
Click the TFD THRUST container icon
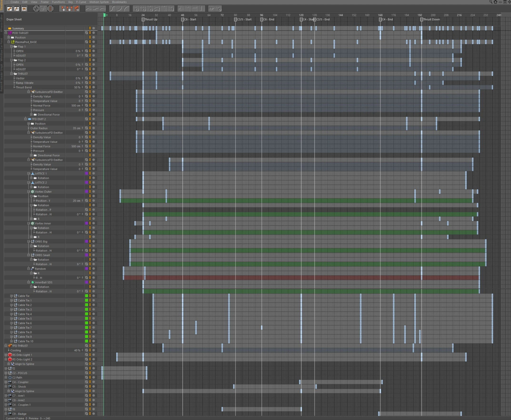pyautogui.click(x=10, y=346)
